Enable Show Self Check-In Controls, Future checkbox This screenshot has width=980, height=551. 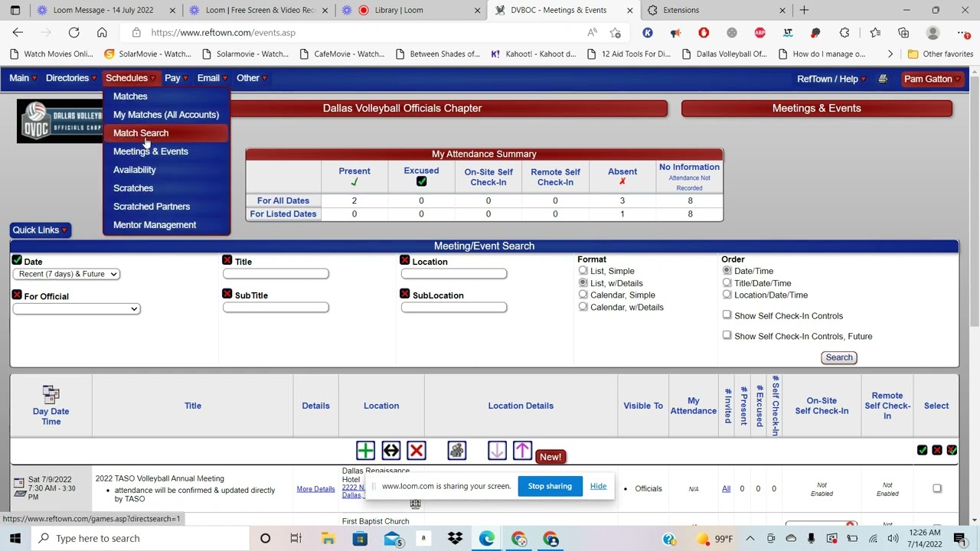(x=727, y=335)
